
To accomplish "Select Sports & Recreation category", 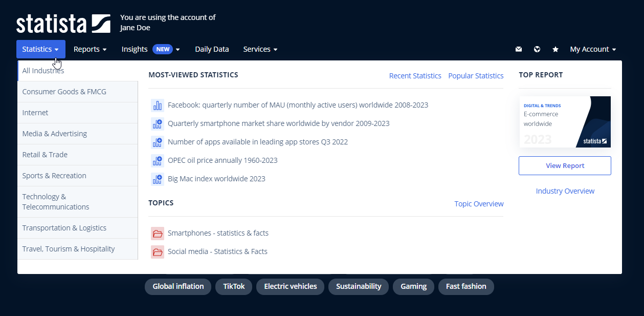I will (78, 176).
